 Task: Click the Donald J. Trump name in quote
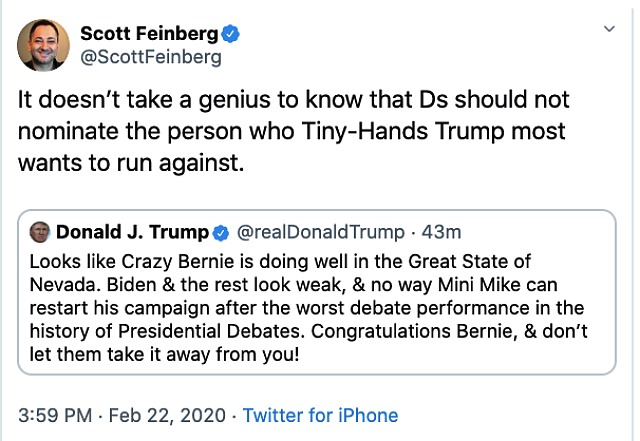[x=132, y=232]
